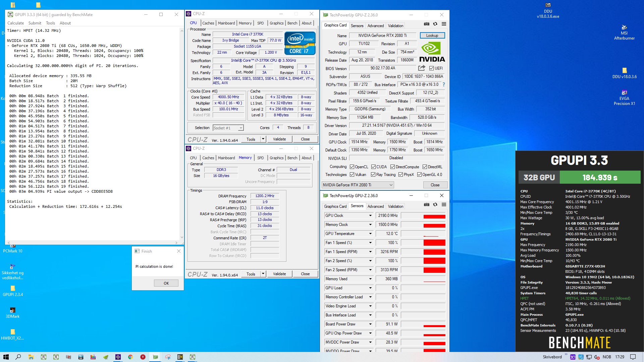Screen dimensions: 644x362
Task: Open taskbar search magnifier
Action: pyautogui.click(x=18, y=357)
